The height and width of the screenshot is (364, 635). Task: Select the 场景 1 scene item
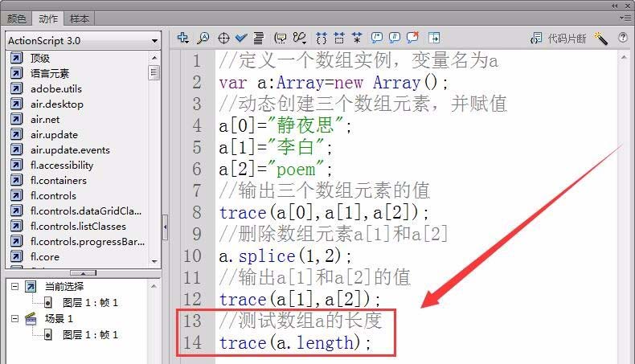pos(59,319)
